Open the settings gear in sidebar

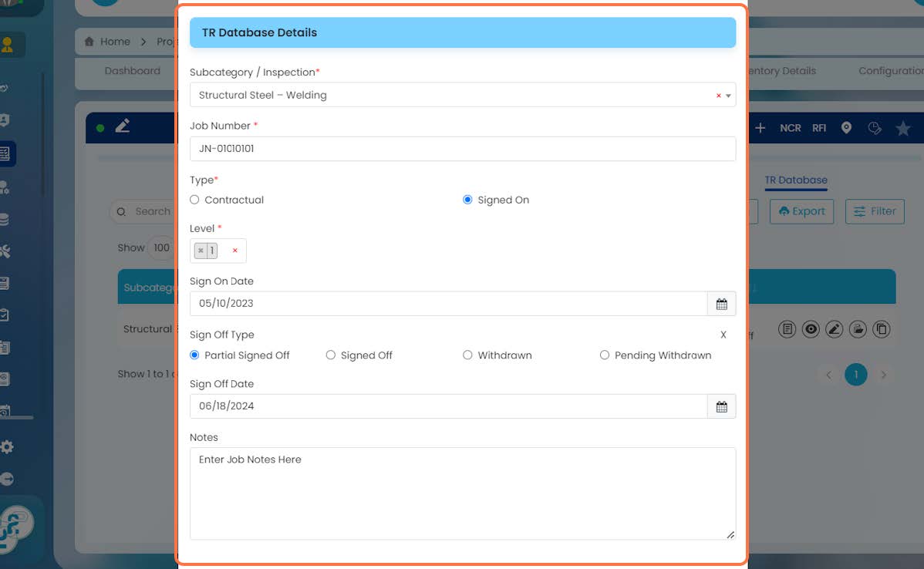[x=7, y=447]
